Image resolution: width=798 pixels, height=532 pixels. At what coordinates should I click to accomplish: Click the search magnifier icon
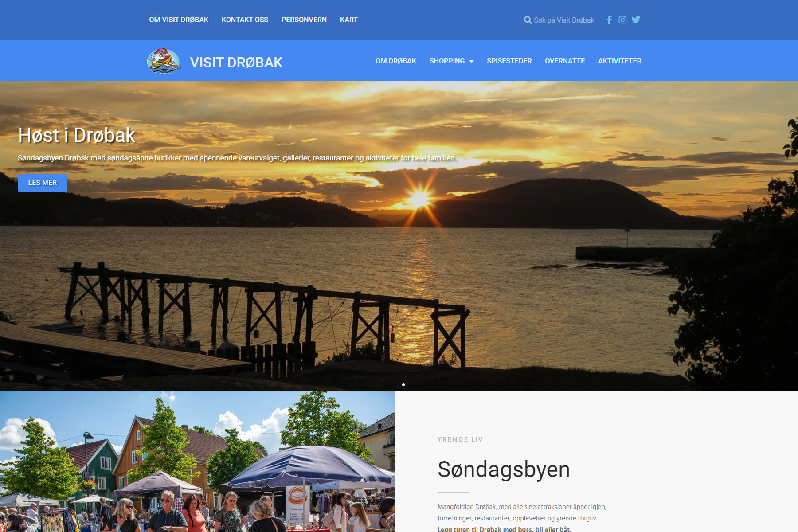(528, 20)
